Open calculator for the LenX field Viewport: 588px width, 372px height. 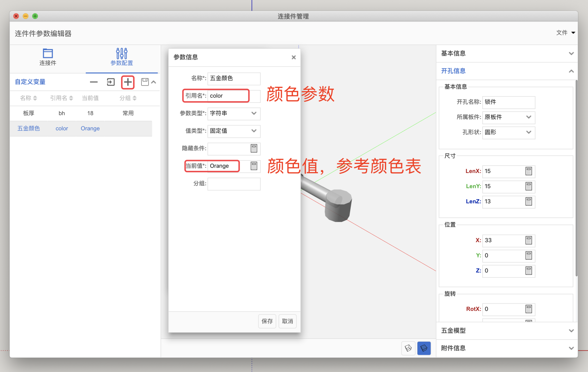(529, 171)
